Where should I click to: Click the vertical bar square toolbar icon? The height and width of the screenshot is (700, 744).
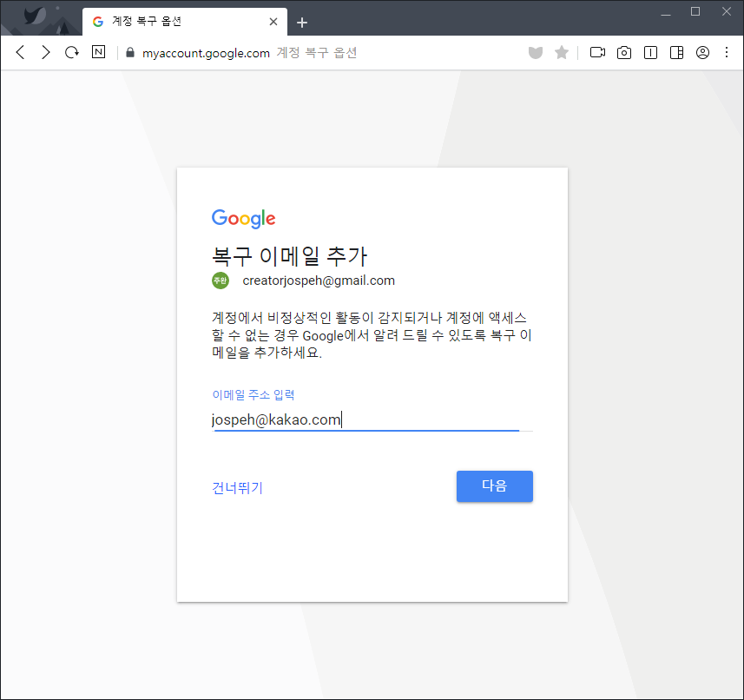point(650,52)
